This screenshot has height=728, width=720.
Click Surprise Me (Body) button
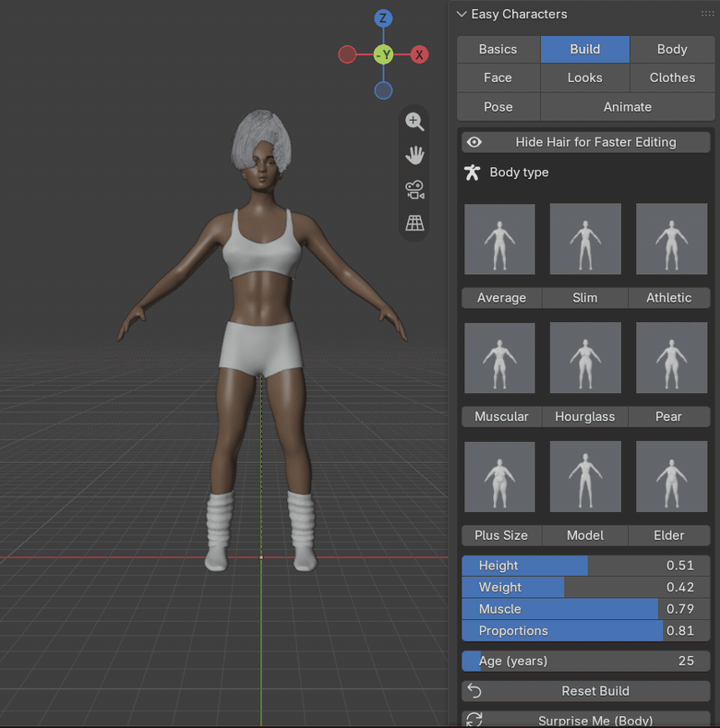pyautogui.click(x=586, y=719)
